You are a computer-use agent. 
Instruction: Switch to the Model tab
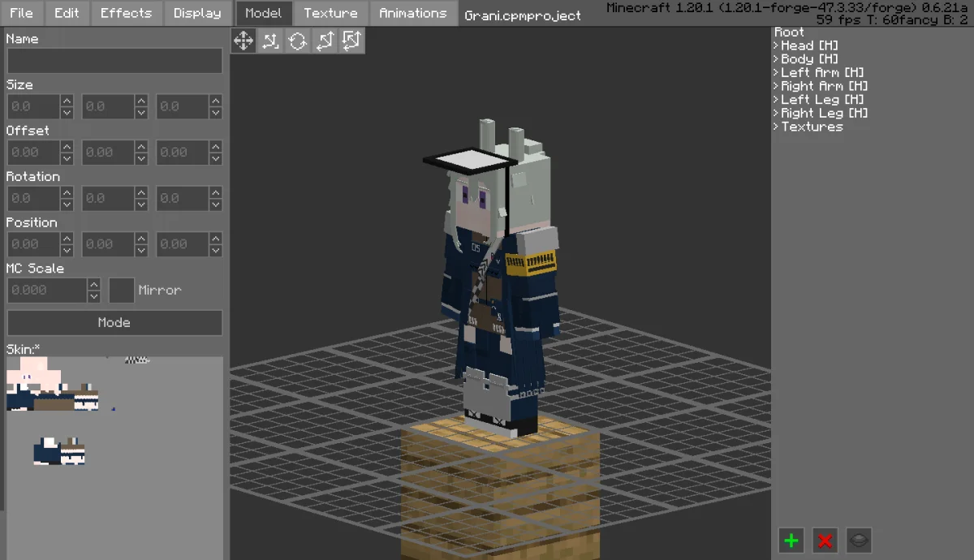264,13
